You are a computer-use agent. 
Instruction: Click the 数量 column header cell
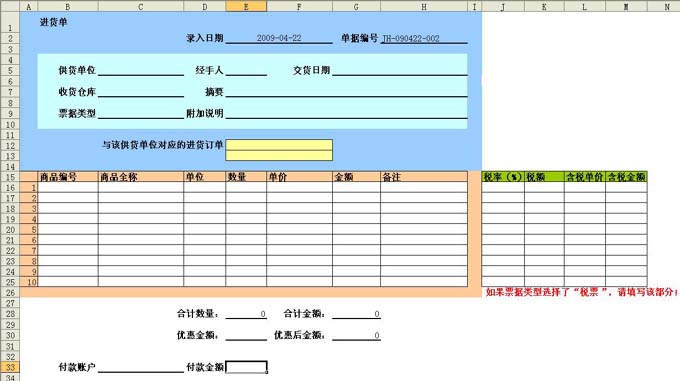point(246,177)
